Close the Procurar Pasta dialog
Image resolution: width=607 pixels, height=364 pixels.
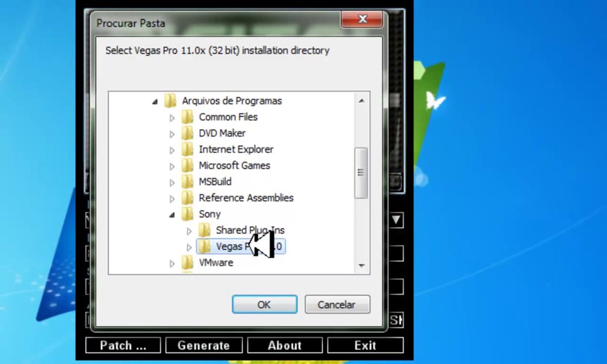(362, 20)
